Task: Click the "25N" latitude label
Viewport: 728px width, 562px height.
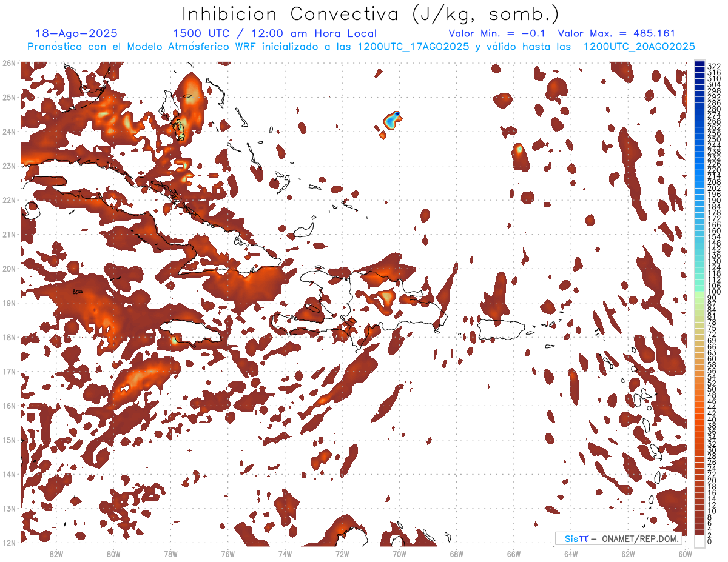Action: [x=8, y=98]
